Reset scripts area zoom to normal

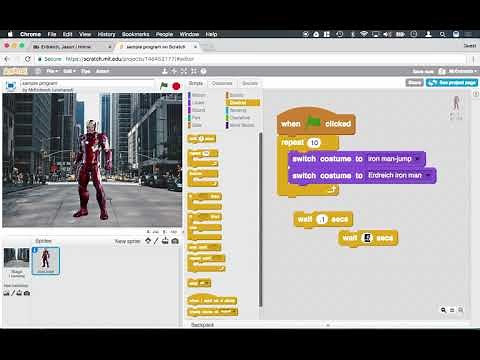click(452, 310)
